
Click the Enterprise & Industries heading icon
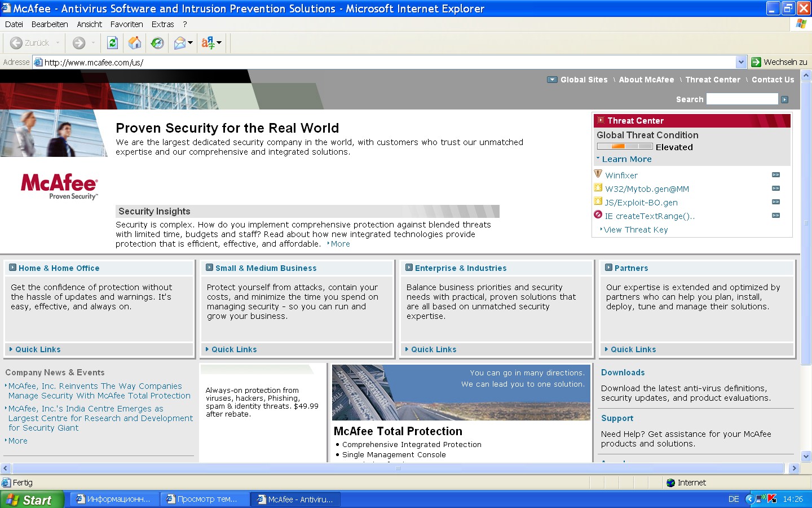[409, 268]
